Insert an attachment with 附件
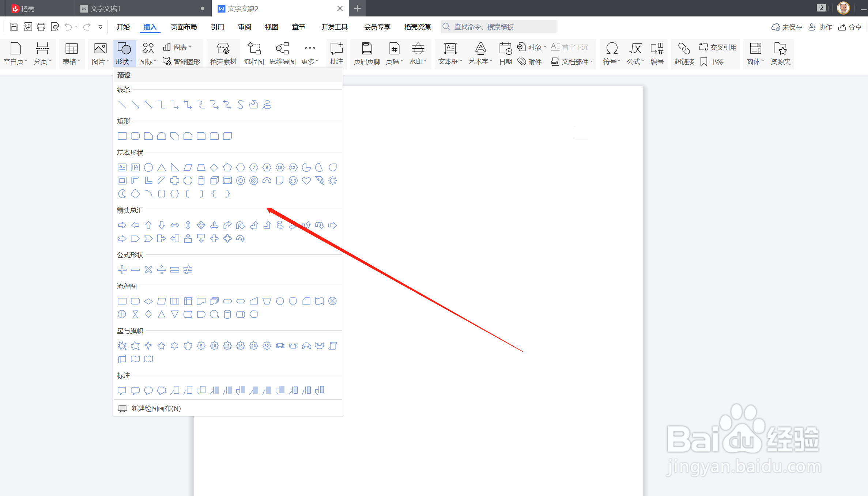Image resolution: width=868 pixels, height=496 pixels. click(x=530, y=62)
